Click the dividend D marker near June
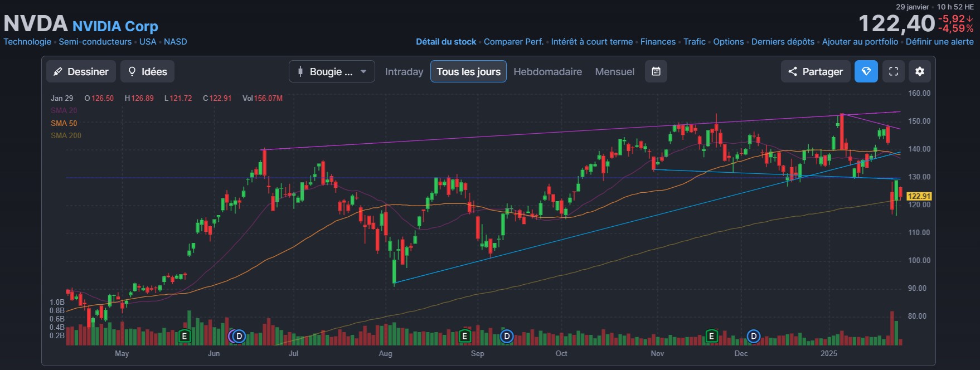 click(239, 337)
